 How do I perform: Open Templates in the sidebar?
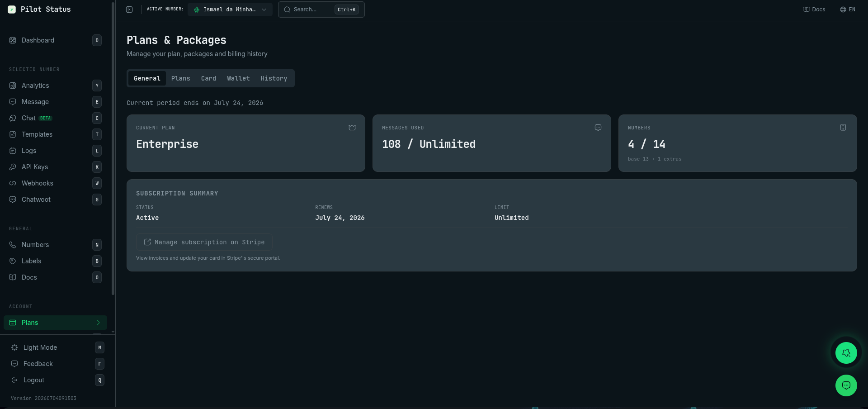click(x=55, y=134)
